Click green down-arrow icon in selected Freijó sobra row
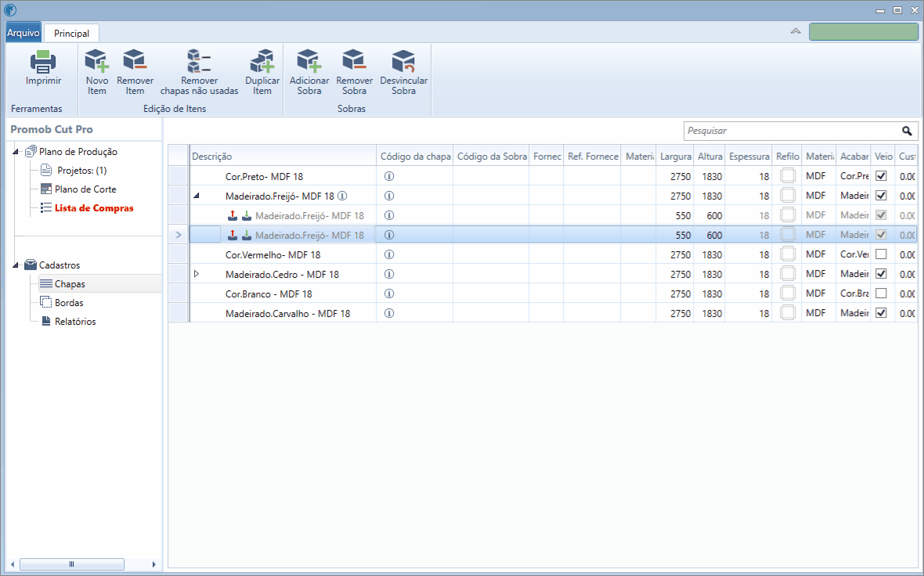Viewport: 924px width, 576px height. pos(247,235)
